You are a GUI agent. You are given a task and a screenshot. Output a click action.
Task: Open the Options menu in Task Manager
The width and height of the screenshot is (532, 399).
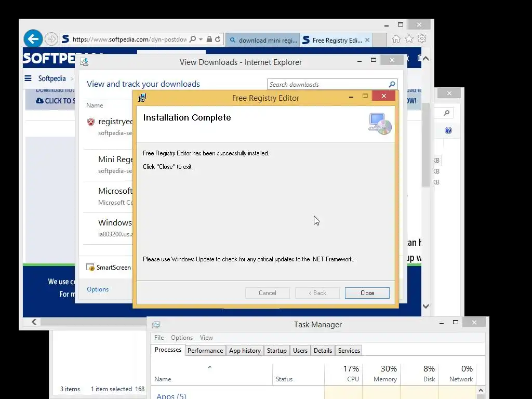click(182, 338)
